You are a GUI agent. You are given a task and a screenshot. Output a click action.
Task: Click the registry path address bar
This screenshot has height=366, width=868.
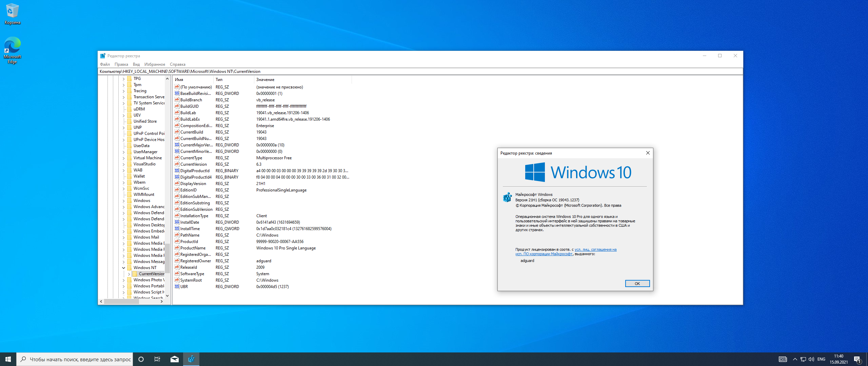click(420, 72)
